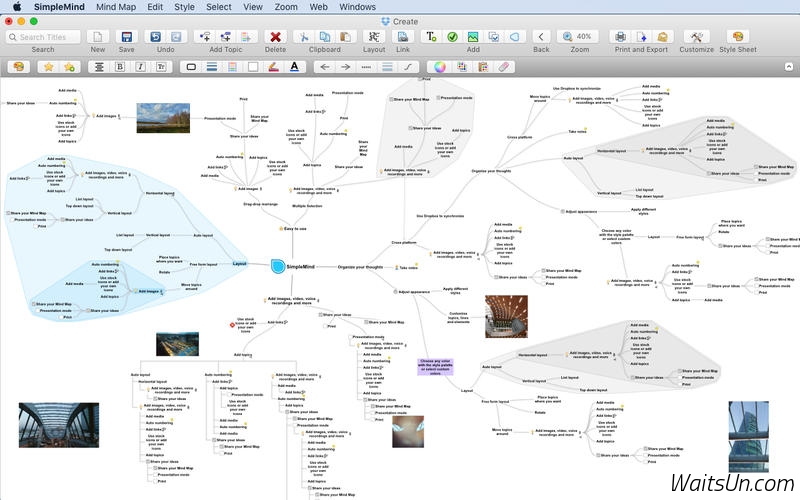800x500 pixels.
Task: Open the Select menu
Action: (219, 7)
